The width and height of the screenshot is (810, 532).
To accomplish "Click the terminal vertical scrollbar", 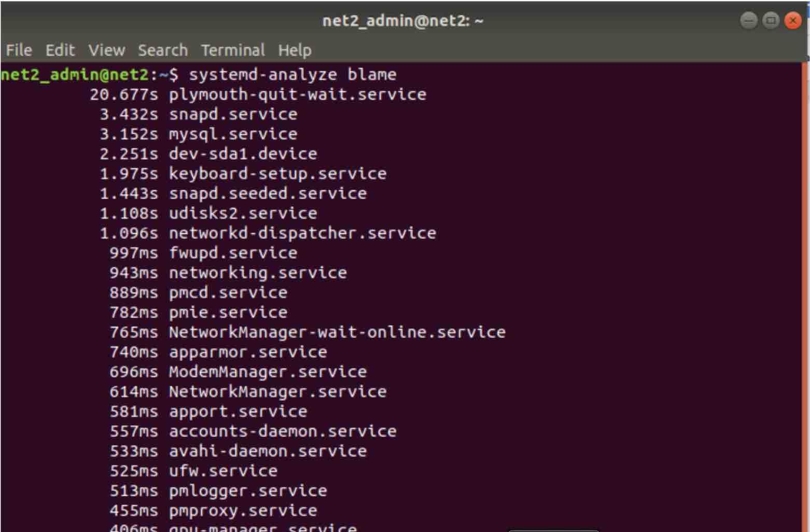I will pos(805,297).
